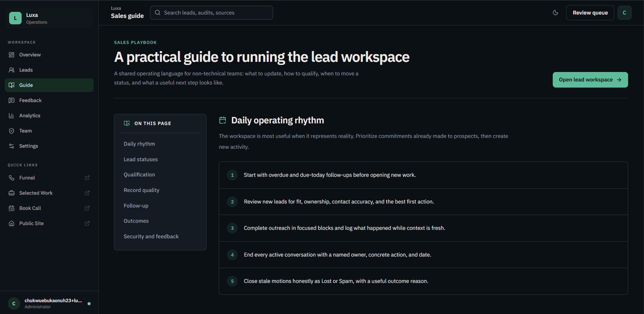The height and width of the screenshot is (314, 644).
Task: Click the 'Sales guide' header title
Action: 127,16
